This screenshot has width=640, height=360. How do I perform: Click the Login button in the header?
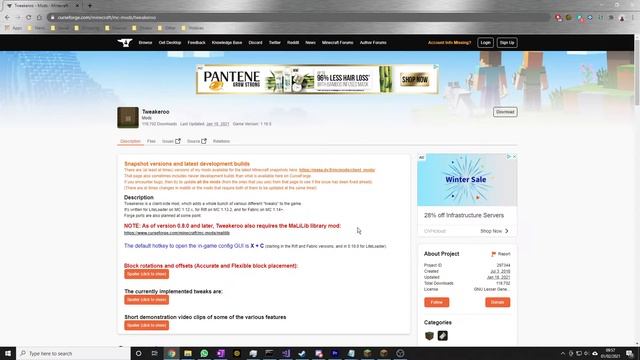coord(485,42)
